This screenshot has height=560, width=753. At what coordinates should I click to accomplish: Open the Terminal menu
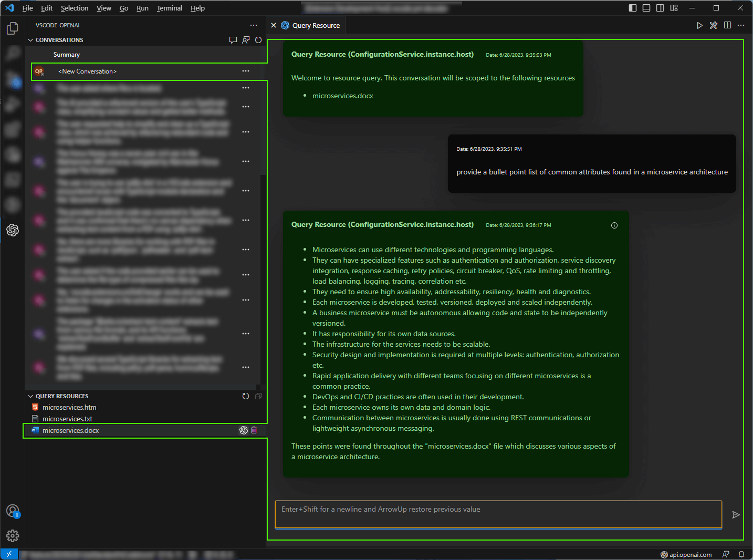170,8
